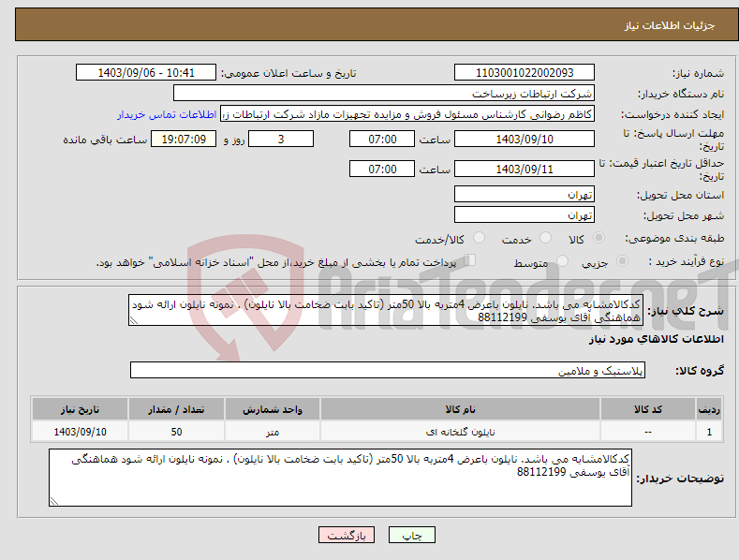Click the delivery city field تهران

tap(525, 215)
